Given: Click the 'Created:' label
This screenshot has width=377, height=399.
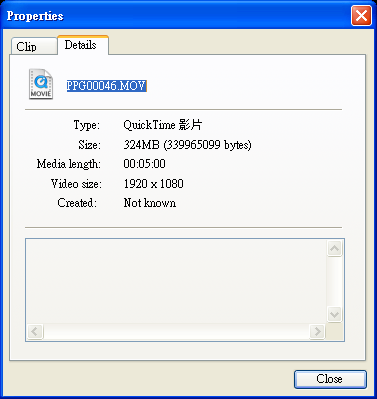Looking at the screenshot, I should point(77,203).
